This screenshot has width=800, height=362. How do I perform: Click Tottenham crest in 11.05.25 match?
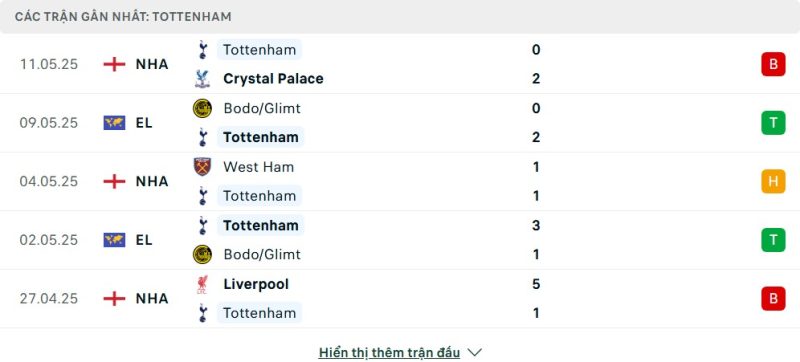click(x=203, y=50)
